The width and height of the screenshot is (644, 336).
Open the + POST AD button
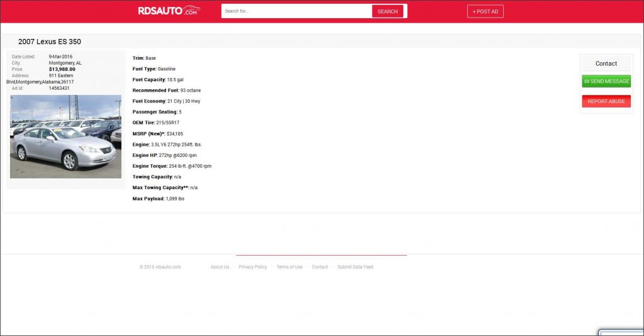(x=485, y=11)
